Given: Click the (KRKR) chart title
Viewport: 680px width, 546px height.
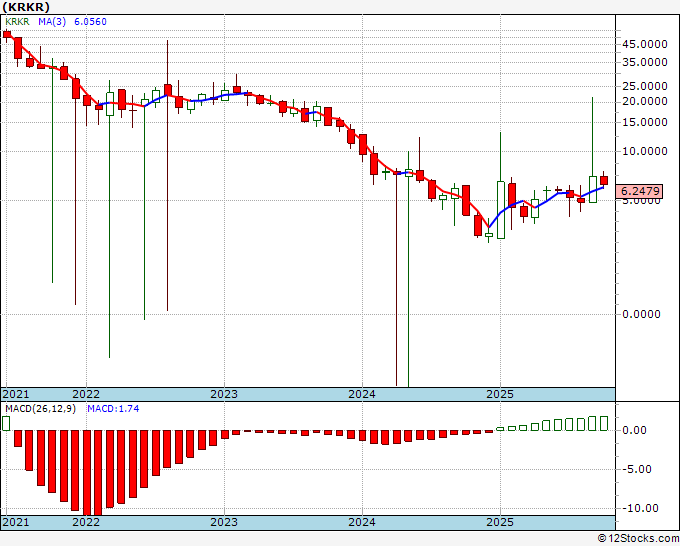Looking at the screenshot, I should point(26,7).
